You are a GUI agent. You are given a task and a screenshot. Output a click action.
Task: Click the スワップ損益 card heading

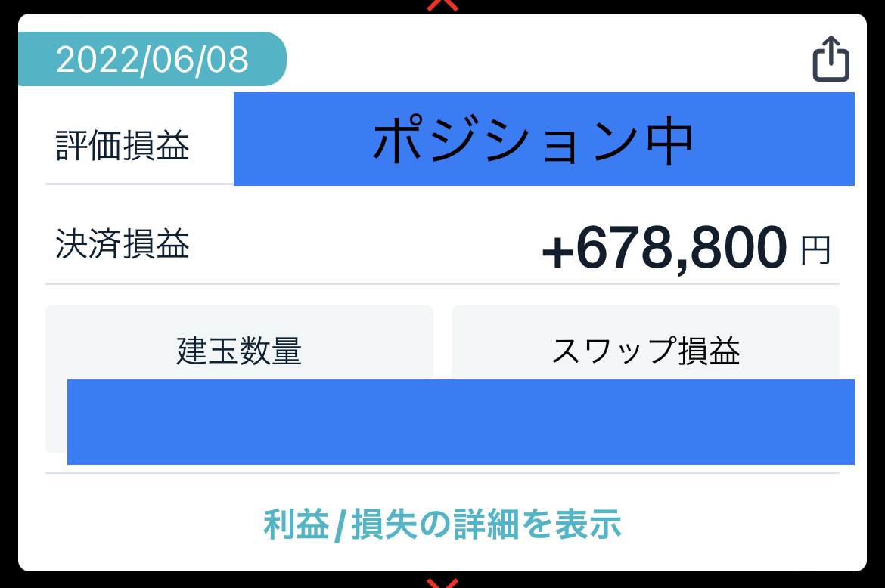coord(646,351)
